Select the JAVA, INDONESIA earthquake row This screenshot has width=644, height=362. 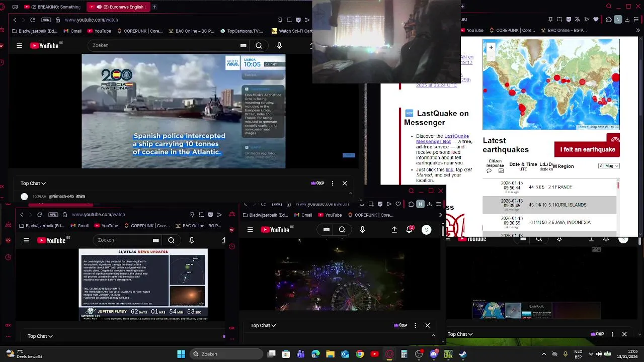pos(549,222)
